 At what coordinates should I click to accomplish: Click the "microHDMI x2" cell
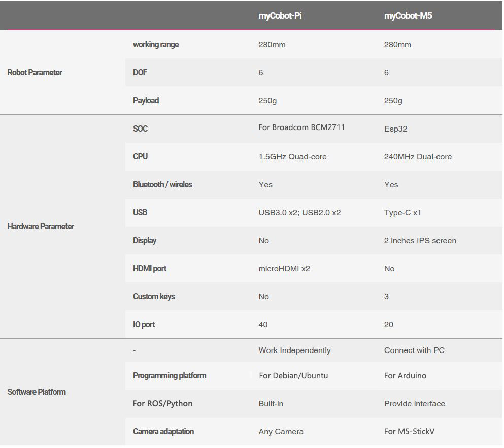pyautogui.click(x=284, y=269)
